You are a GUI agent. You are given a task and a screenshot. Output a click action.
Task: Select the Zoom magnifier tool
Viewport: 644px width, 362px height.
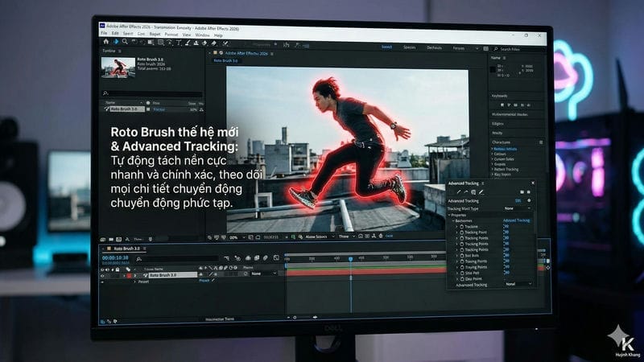125,42
